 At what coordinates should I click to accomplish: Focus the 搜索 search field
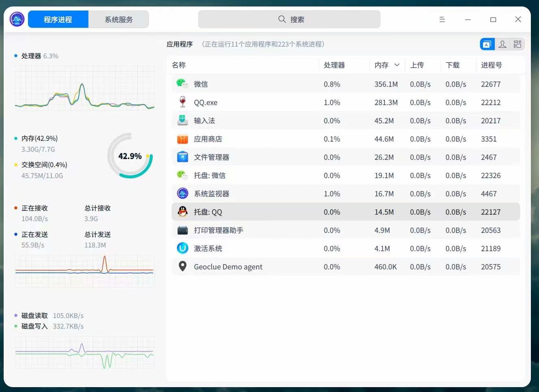click(289, 19)
